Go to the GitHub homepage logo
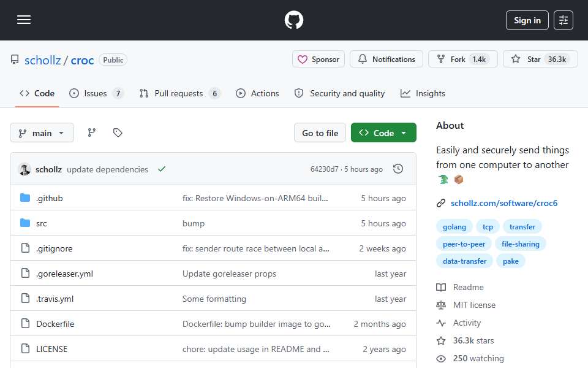Image resolution: width=588 pixels, height=368 pixels. 293,20
